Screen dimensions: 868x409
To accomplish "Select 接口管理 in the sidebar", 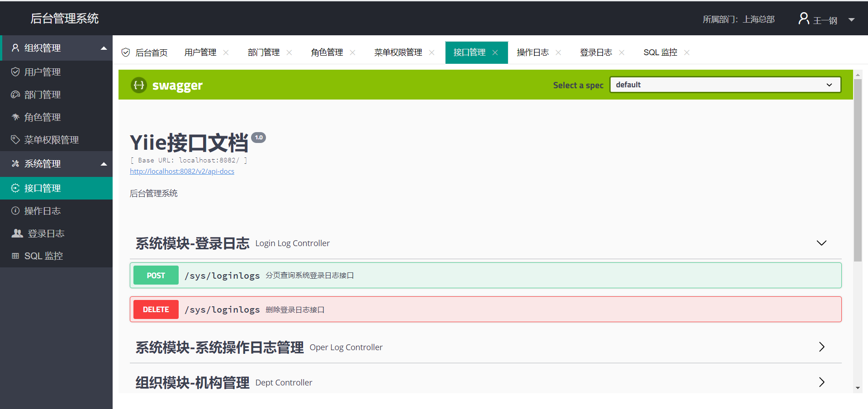I will coord(56,188).
